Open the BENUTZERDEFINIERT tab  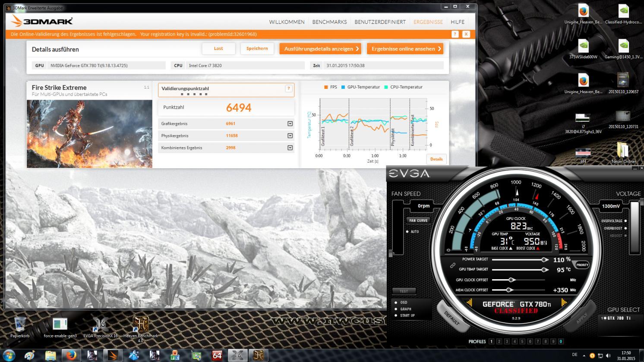point(380,22)
